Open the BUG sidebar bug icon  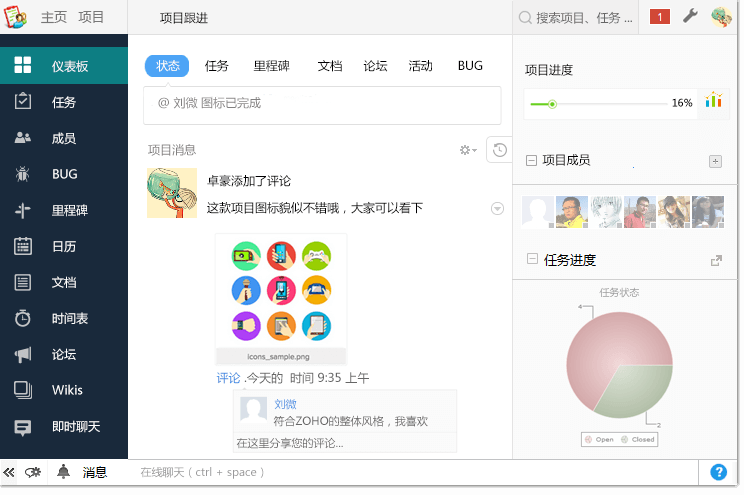tap(23, 174)
